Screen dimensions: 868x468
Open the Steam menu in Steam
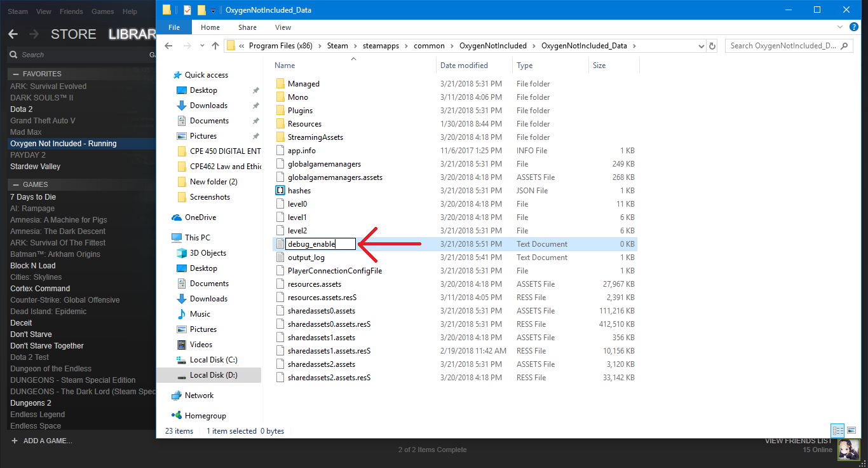[18, 11]
